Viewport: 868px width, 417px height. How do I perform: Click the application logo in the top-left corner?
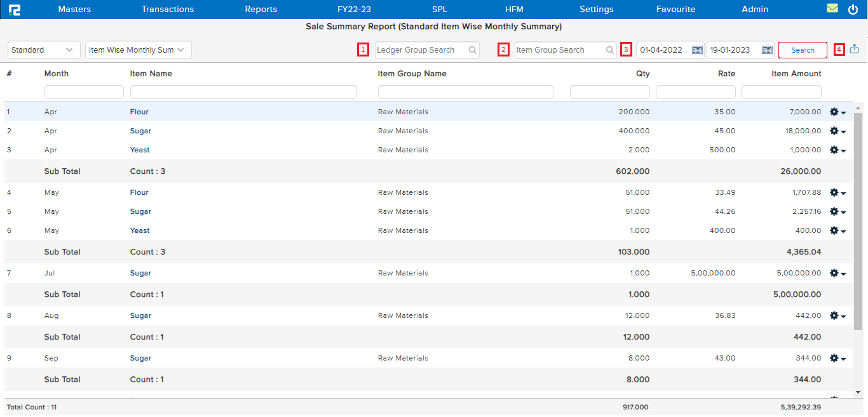tap(15, 8)
